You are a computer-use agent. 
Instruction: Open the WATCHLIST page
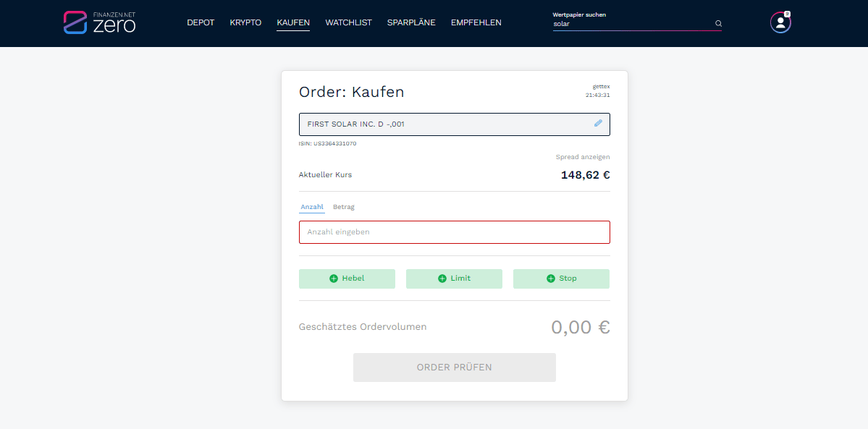[x=348, y=22]
